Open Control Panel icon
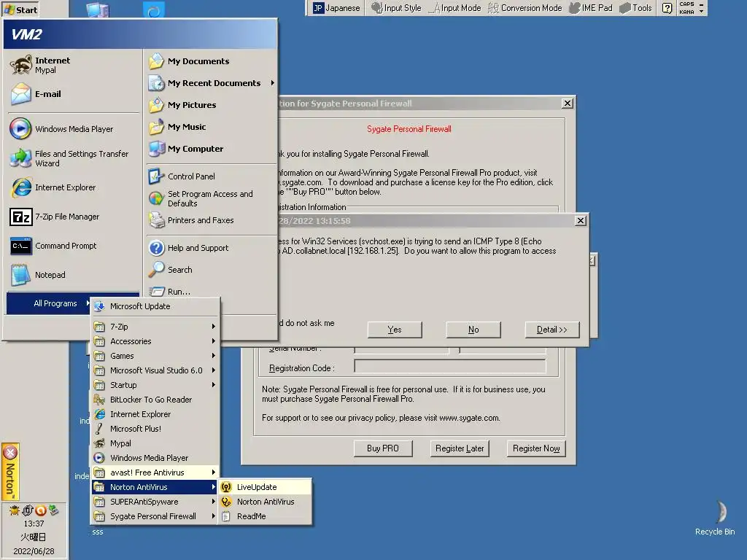Viewport: 747px width, 560px height. [x=156, y=176]
